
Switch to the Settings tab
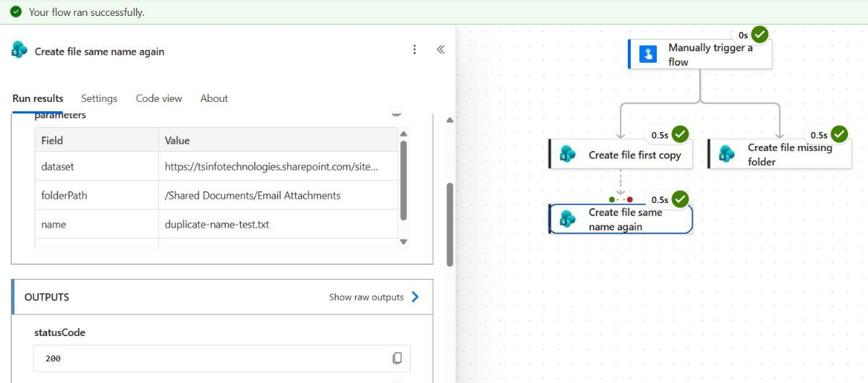(x=99, y=98)
